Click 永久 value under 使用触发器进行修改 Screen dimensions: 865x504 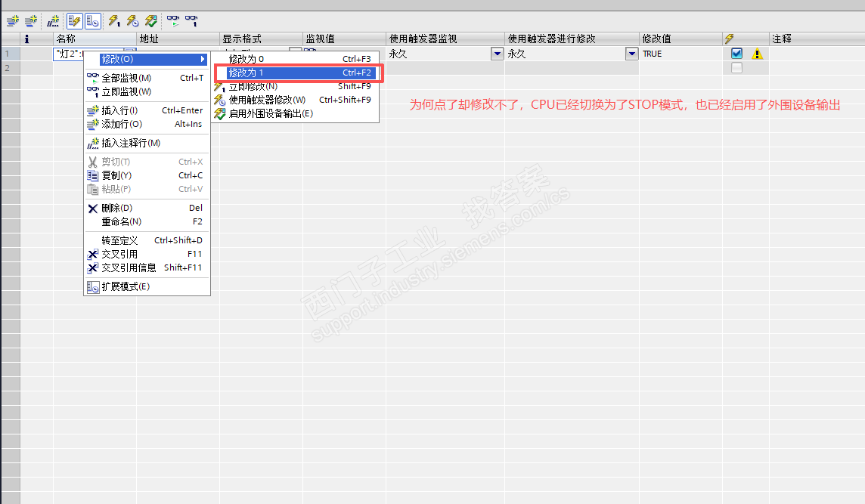pos(516,54)
